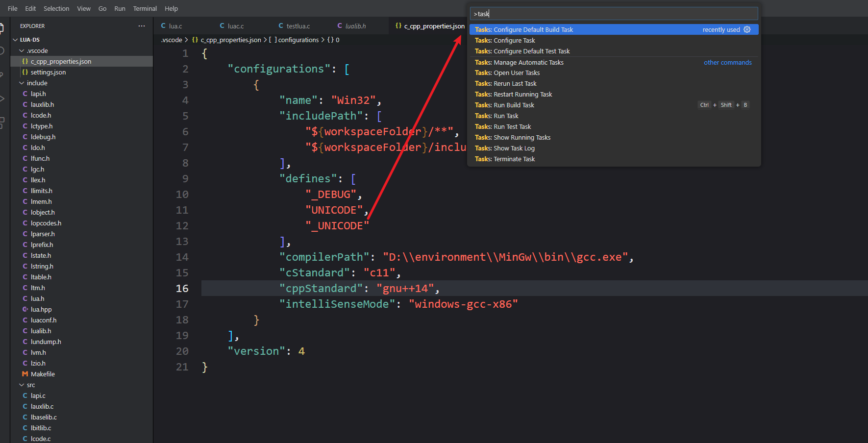Collapse the .vscode folder
Image resolution: width=868 pixels, height=443 pixels.
pyautogui.click(x=22, y=50)
